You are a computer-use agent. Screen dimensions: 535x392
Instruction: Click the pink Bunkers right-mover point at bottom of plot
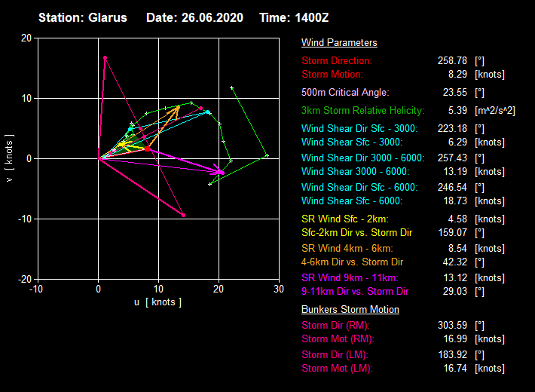coord(183,215)
